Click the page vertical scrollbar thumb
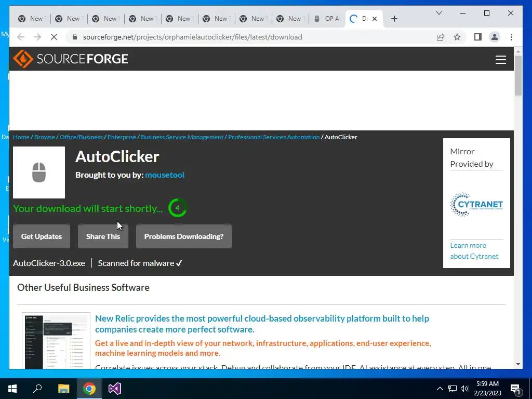The image size is (532, 399). (x=518, y=75)
